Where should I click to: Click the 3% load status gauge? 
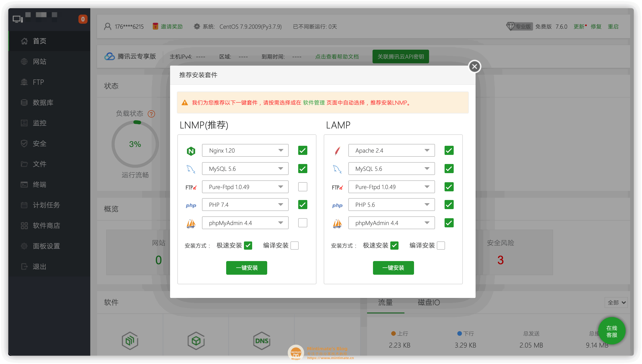pyautogui.click(x=135, y=144)
